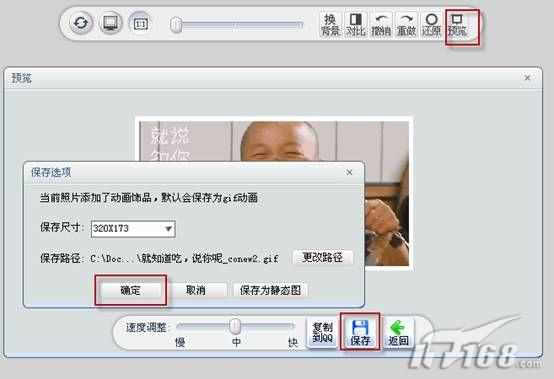Screen dimensions: 554x379
Task: Confirm saving with the 确定 button
Action: tap(130, 290)
